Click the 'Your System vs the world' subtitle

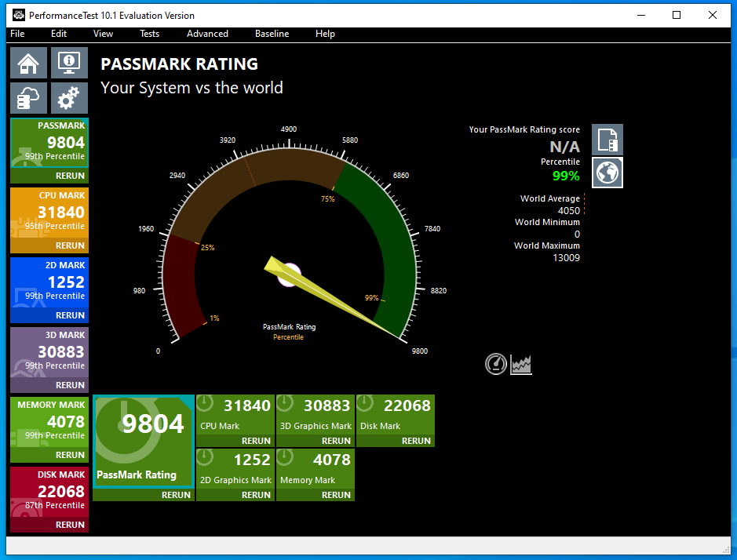pyautogui.click(x=192, y=88)
